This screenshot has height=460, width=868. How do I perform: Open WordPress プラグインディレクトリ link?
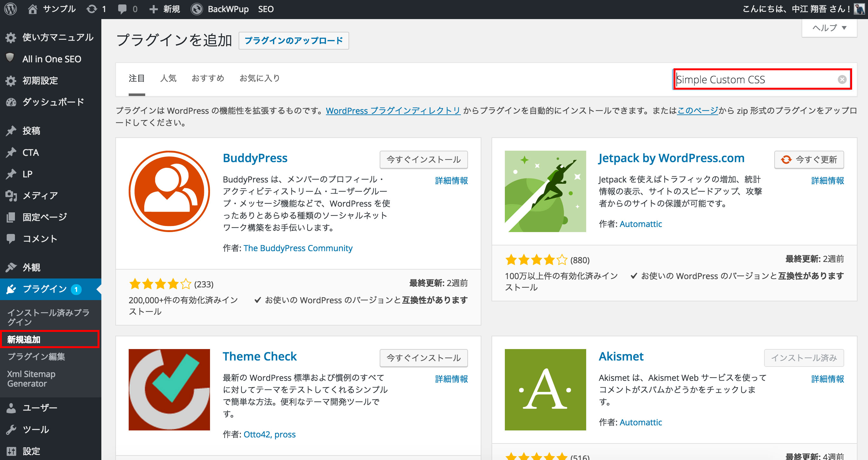[393, 111]
